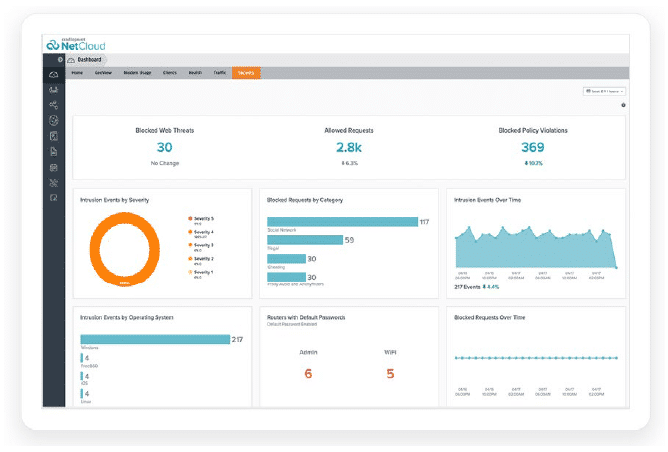Image resolution: width=668 pixels, height=452 pixels.
Task: Click the cloud Dashboard icon in sidebar
Action: (54, 74)
